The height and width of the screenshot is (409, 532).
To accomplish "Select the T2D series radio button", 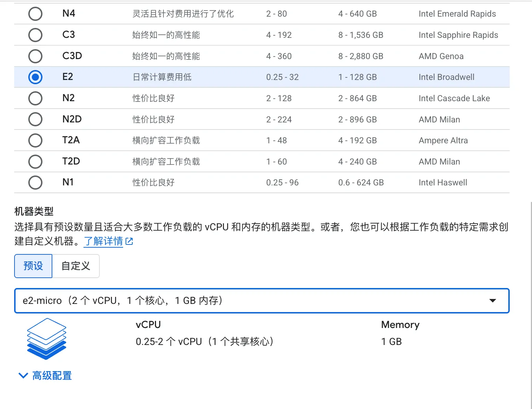I will (35, 162).
